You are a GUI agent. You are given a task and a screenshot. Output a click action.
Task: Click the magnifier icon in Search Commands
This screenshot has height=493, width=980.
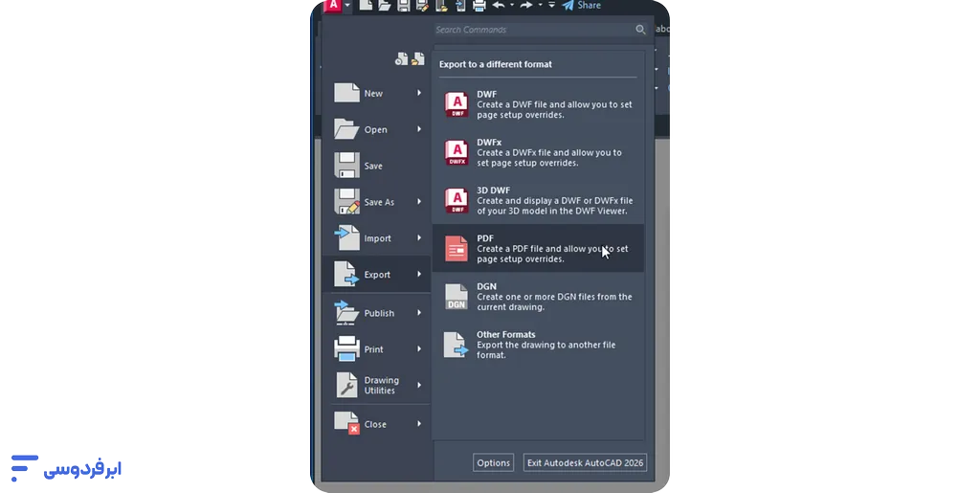click(640, 30)
